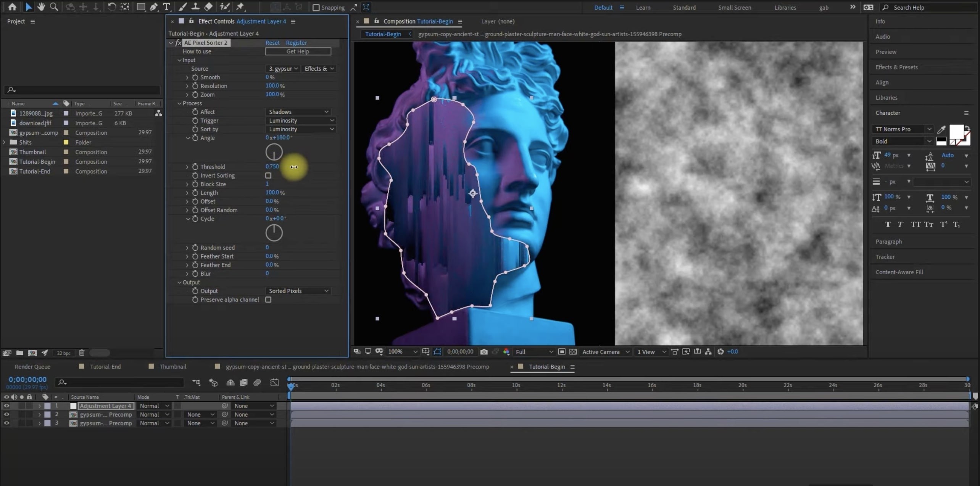Select the Zoom tool in toolbar

click(x=54, y=7)
